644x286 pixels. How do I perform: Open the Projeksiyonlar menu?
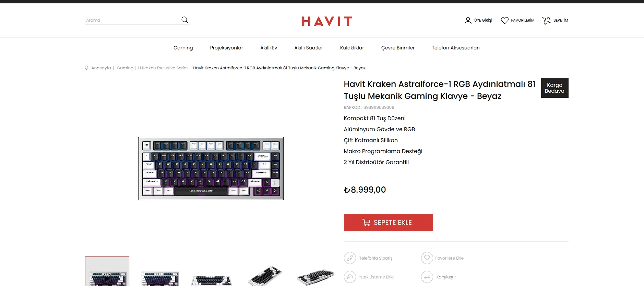click(226, 48)
